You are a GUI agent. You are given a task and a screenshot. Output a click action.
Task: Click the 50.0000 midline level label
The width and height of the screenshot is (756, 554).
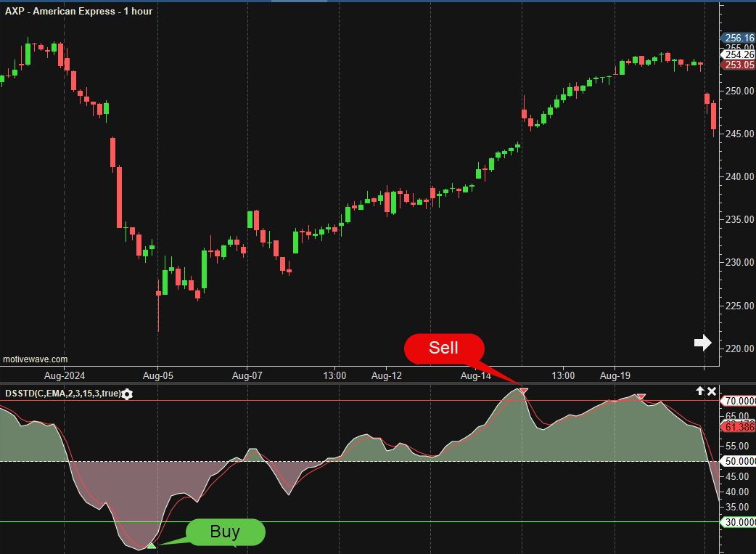pos(739,461)
